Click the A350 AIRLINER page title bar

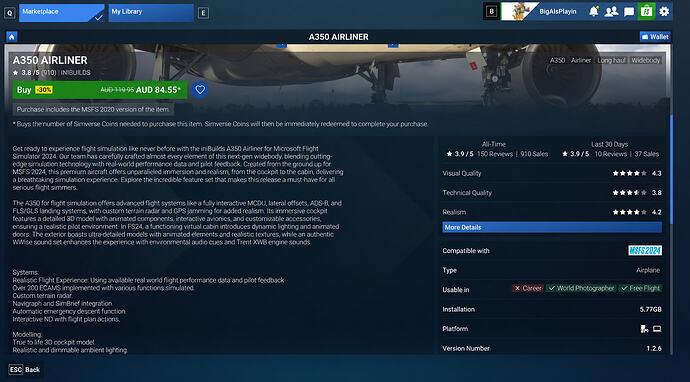point(338,37)
